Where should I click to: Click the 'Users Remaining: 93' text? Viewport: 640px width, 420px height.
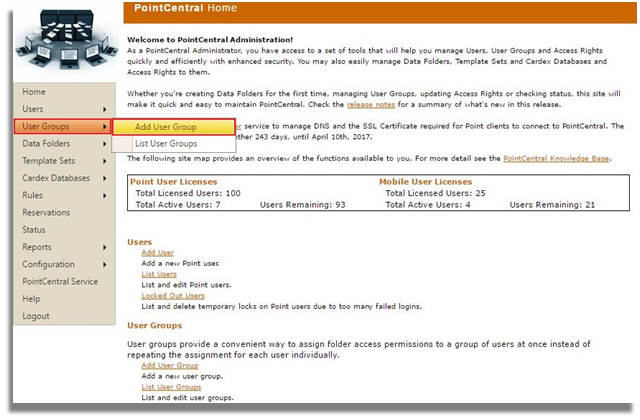tap(302, 204)
